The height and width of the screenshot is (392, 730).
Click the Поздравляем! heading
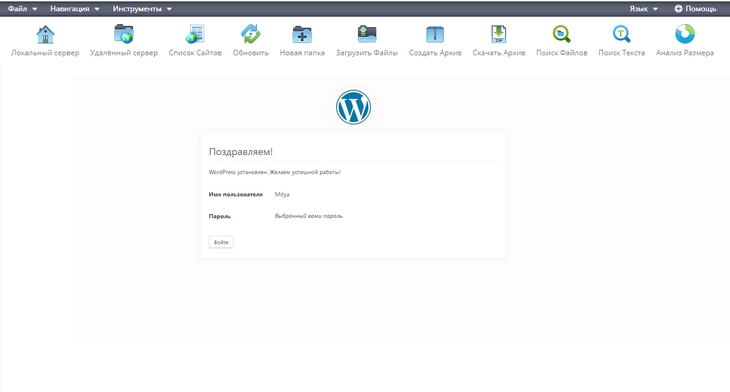pyautogui.click(x=241, y=152)
